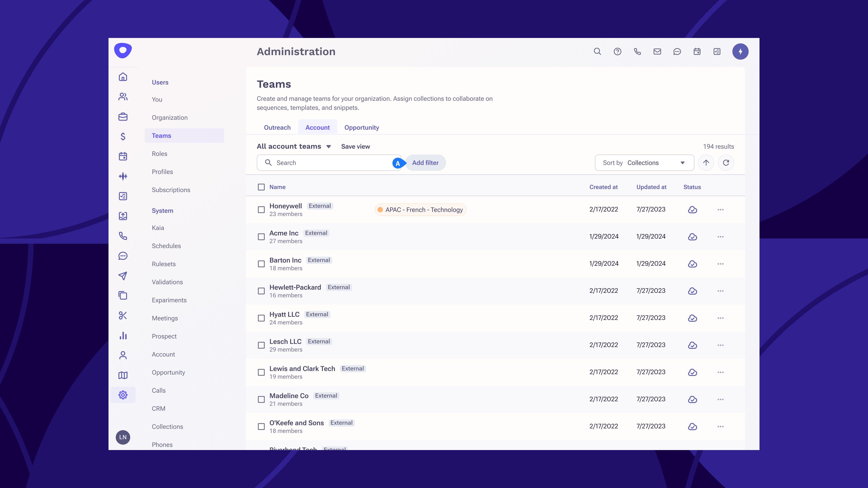The height and width of the screenshot is (488, 868).
Task: Check the Hewlett-Packard row checkbox
Action: click(x=261, y=291)
